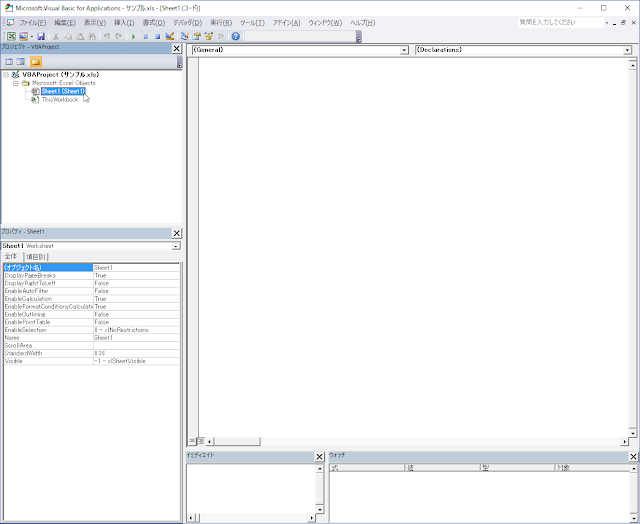Image resolution: width=640 pixels, height=524 pixels.
Task: Close the Project - VBAProject pane
Action: [176, 49]
